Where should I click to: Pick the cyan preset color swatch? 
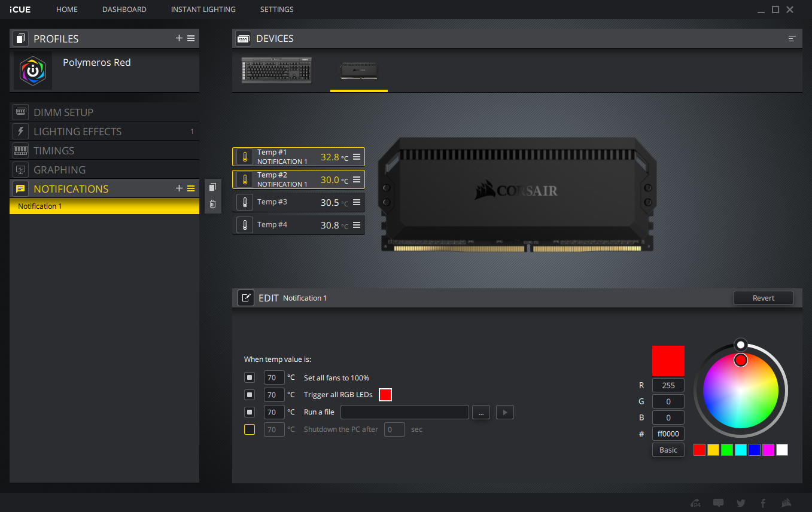pyautogui.click(x=741, y=450)
